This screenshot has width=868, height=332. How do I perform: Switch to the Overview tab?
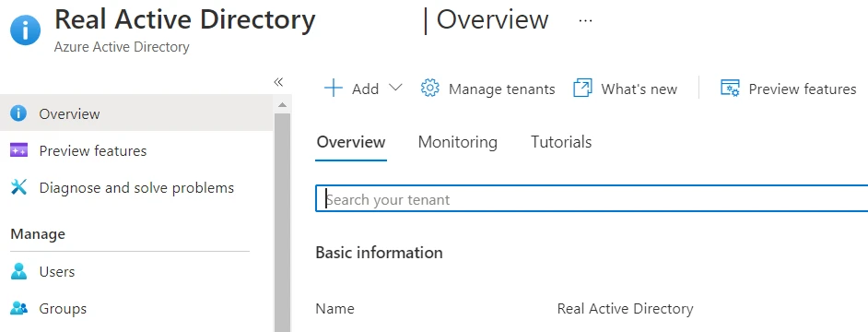pos(351,142)
